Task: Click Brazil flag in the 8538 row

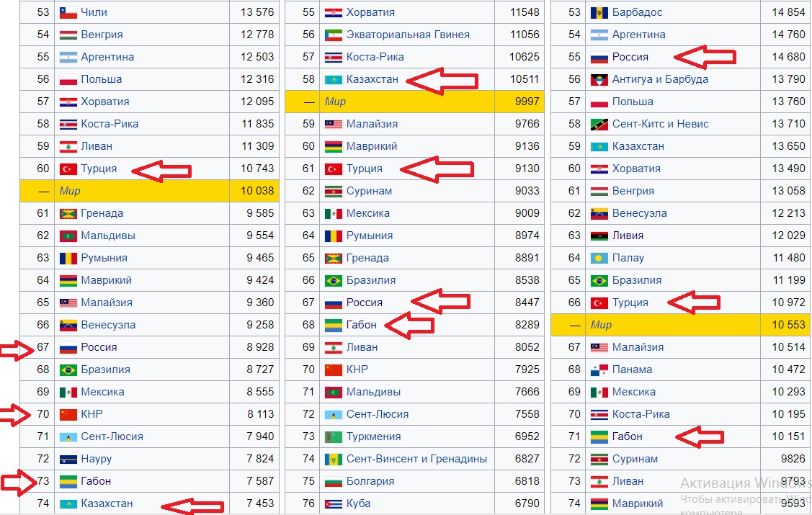Action: [334, 280]
